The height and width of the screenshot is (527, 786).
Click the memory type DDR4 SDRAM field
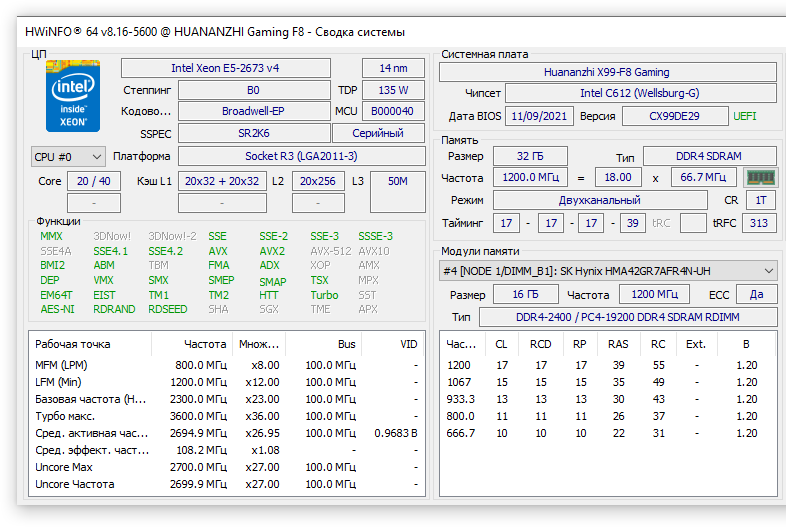coord(710,156)
